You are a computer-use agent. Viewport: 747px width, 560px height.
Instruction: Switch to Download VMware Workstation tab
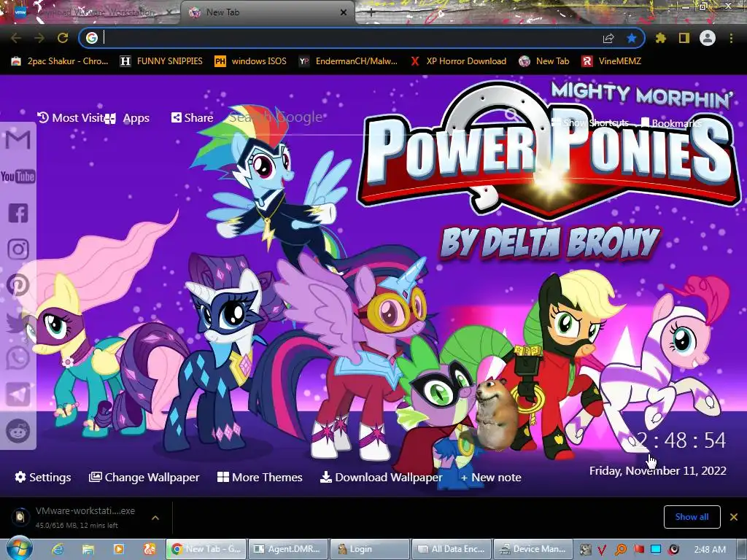click(x=90, y=12)
